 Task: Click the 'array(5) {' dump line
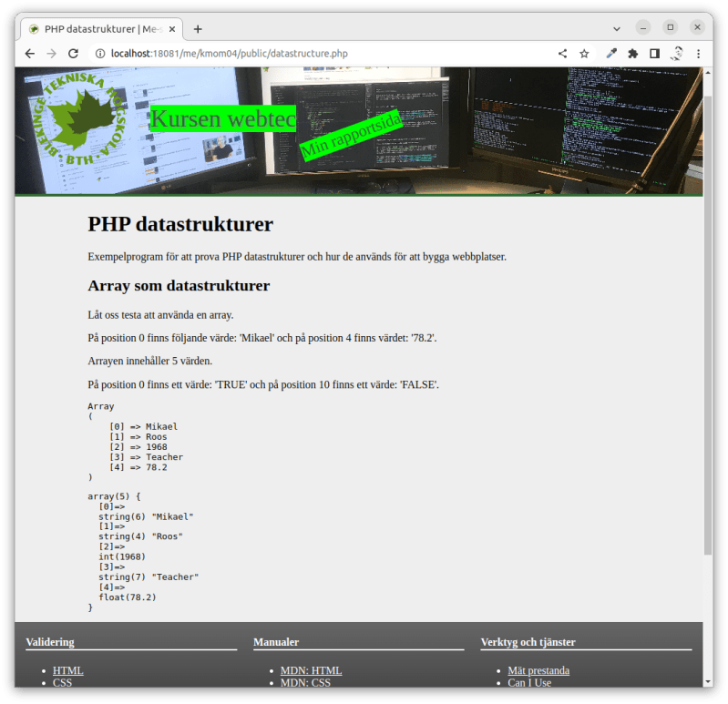click(114, 496)
